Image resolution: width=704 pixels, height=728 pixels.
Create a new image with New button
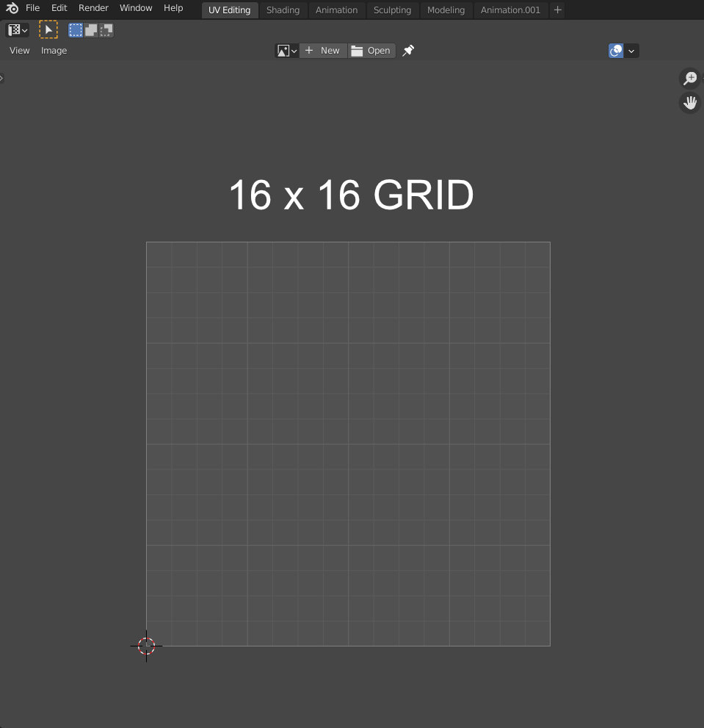(323, 51)
